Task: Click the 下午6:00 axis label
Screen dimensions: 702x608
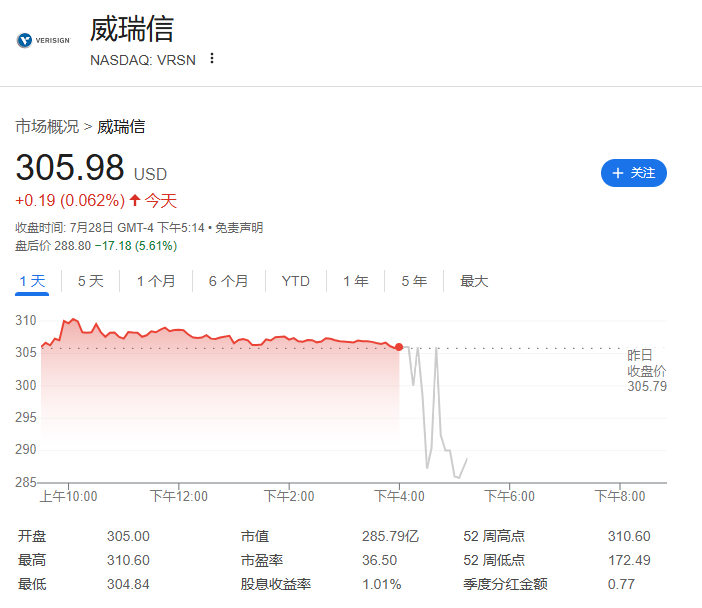Action: point(509,496)
